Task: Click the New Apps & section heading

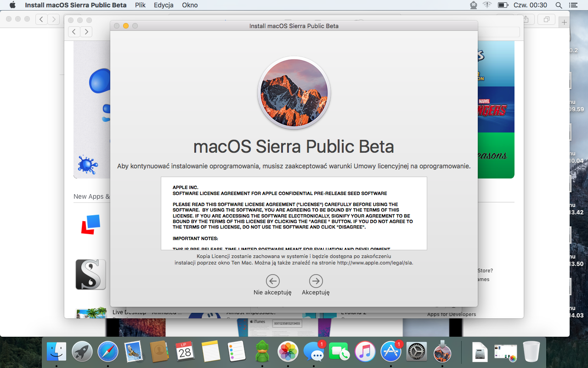Action: click(92, 196)
